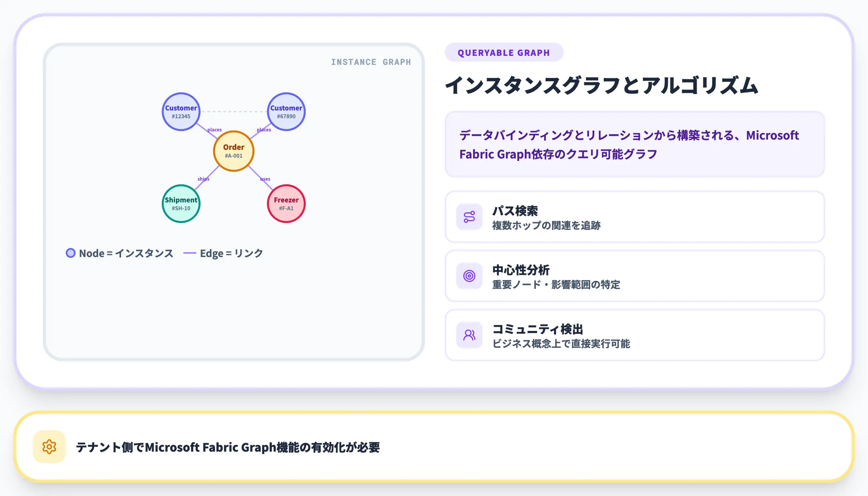Click the INSTANCE GRAPH panel label
Viewport: 868px width, 496px height.
click(x=370, y=62)
